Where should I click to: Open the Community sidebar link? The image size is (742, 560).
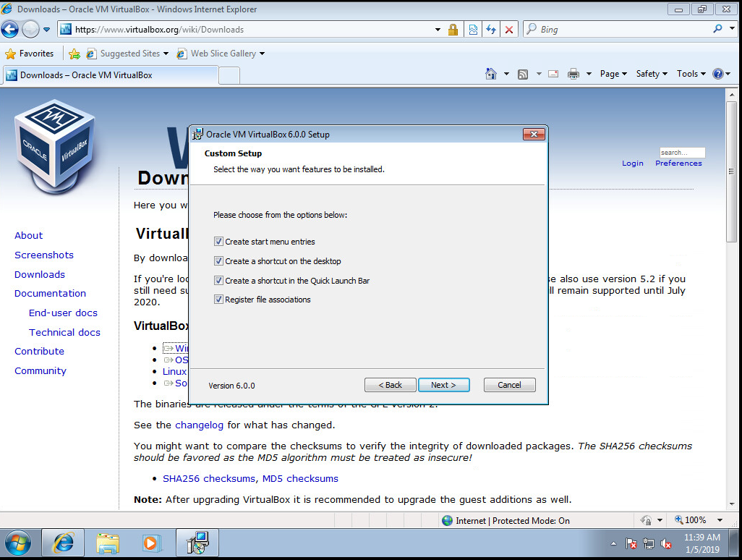tap(40, 370)
